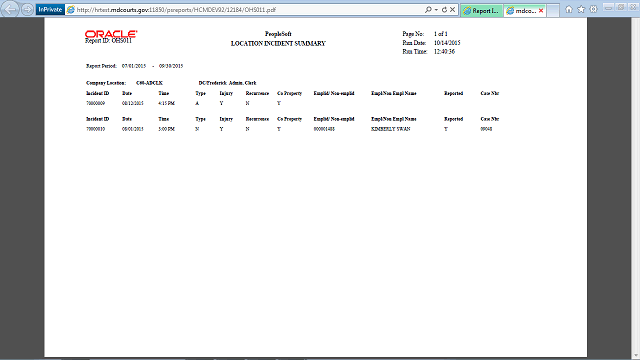Click the second 'Incident ID' column header
Viewport: 640px width, 360px height.
(98, 119)
